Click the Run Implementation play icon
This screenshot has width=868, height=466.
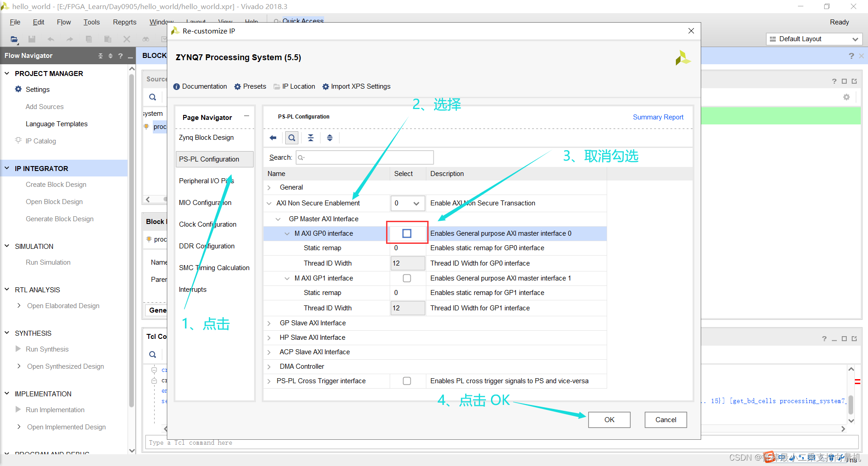pyautogui.click(x=18, y=409)
